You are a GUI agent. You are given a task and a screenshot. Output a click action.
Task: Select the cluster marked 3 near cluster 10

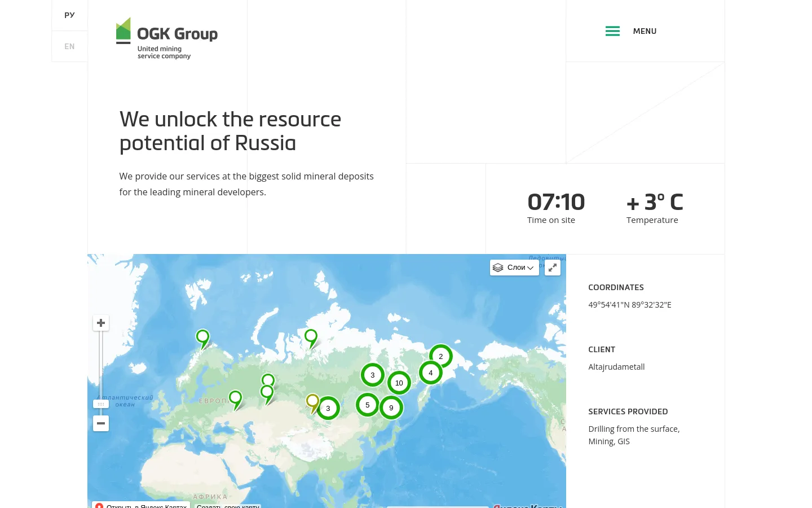pyautogui.click(x=373, y=375)
